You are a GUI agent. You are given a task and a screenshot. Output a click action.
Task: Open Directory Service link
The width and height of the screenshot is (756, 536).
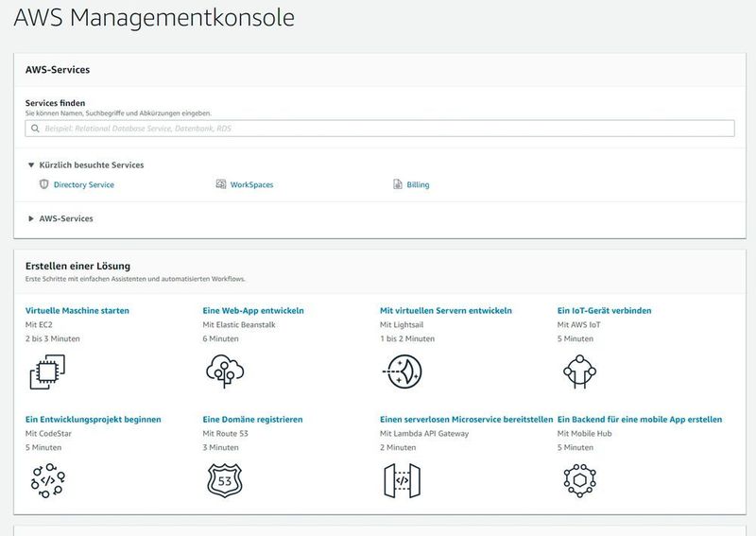click(84, 184)
